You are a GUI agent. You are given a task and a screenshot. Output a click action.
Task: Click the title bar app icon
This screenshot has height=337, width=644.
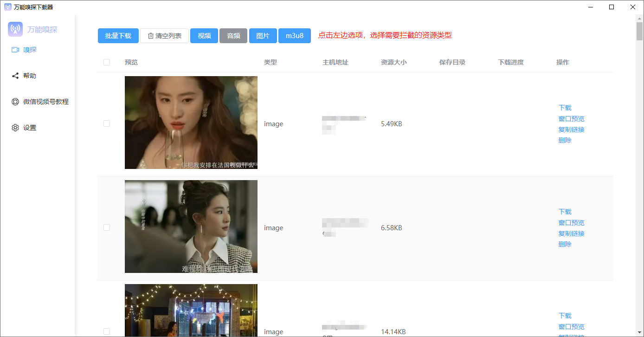coord(8,7)
